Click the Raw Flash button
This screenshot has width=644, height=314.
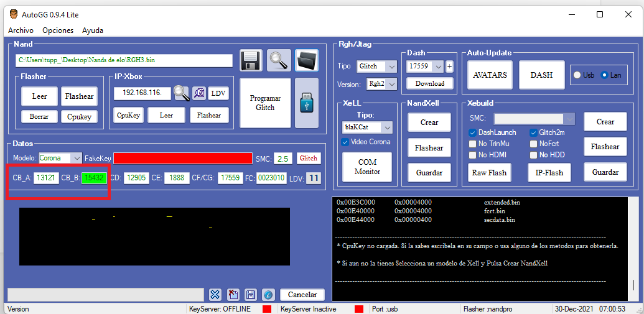click(488, 173)
